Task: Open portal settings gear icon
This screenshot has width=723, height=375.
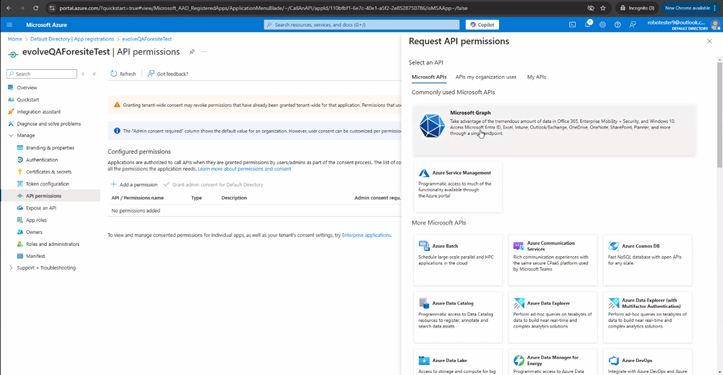Action: pyautogui.click(x=602, y=24)
